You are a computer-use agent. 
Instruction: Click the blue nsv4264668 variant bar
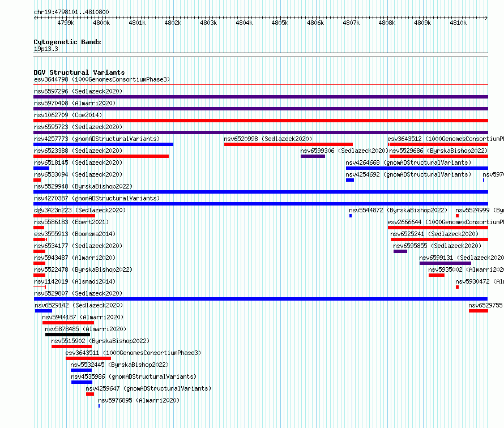pyautogui.click(x=417, y=168)
